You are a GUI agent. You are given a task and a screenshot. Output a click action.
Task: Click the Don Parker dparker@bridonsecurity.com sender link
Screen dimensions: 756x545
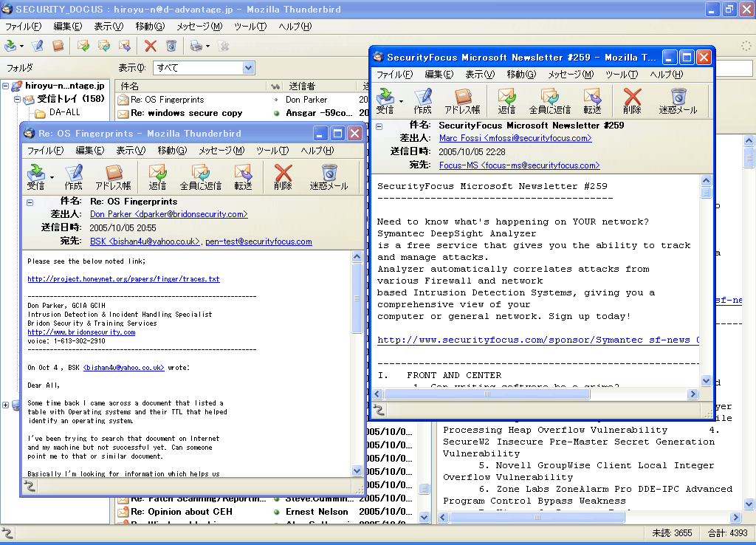pos(169,214)
